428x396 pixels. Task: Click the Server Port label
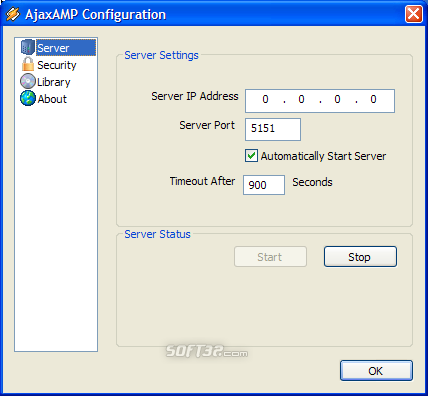(x=207, y=125)
